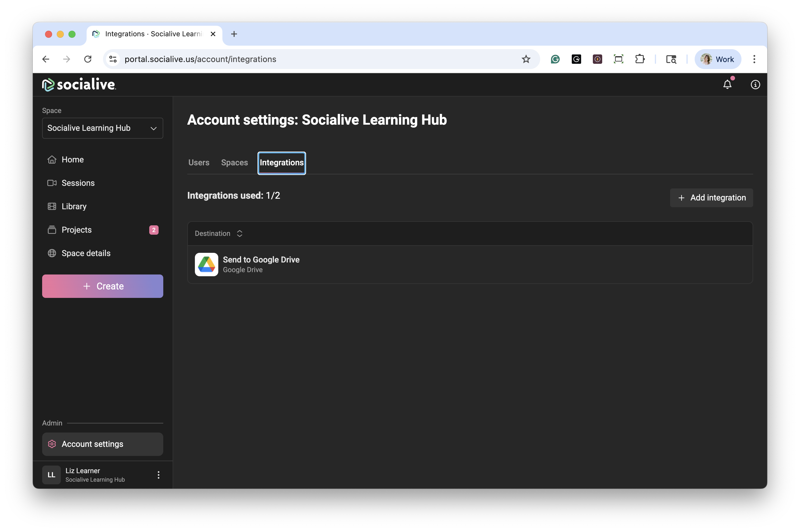Viewport: 800px width, 532px height.
Task: Open the info circle icon
Action: pyautogui.click(x=755, y=85)
